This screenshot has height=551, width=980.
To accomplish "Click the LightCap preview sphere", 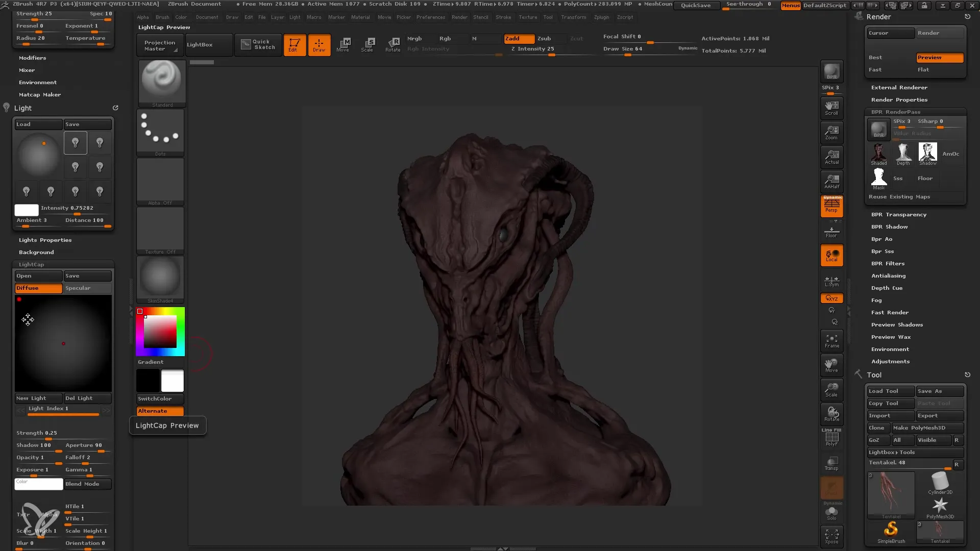I will [x=63, y=344].
